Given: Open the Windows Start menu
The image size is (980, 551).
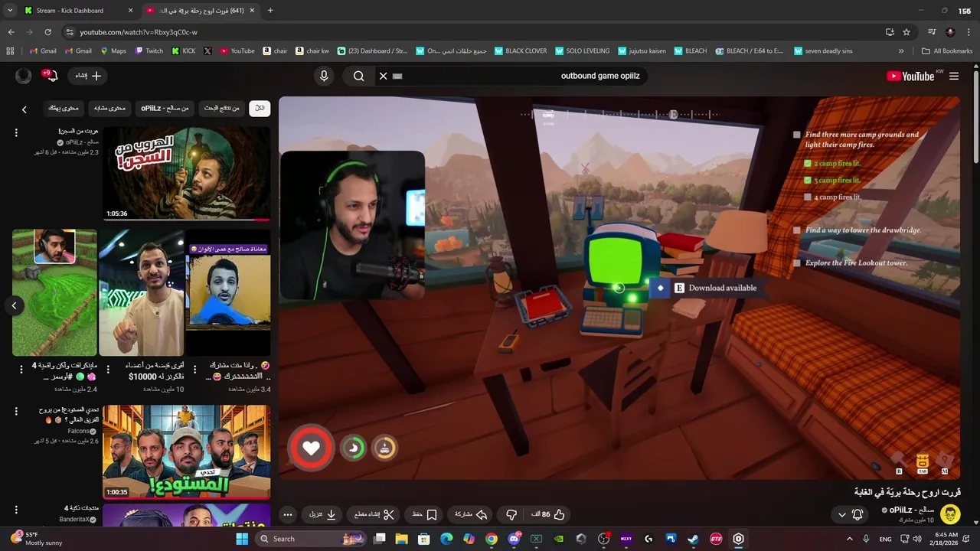Looking at the screenshot, I should 242,539.
